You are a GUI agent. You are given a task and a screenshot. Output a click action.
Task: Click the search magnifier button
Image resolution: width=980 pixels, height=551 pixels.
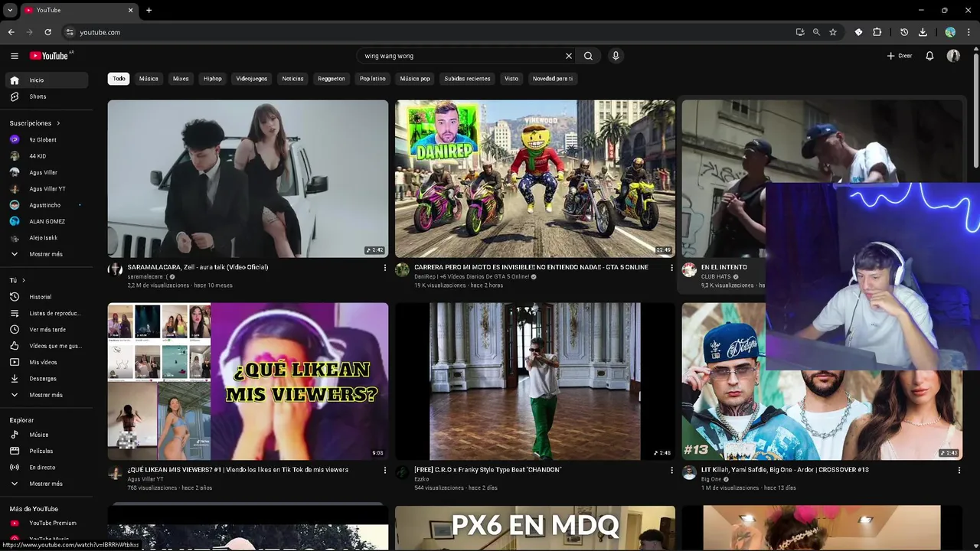tap(588, 56)
